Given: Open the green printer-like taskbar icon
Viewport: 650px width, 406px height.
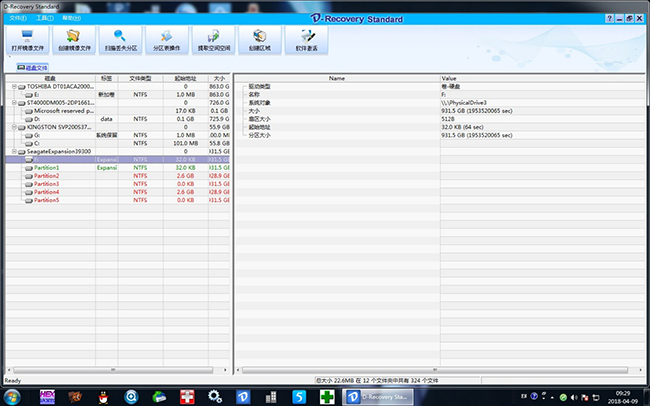Looking at the screenshot, I should (x=159, y=397).
